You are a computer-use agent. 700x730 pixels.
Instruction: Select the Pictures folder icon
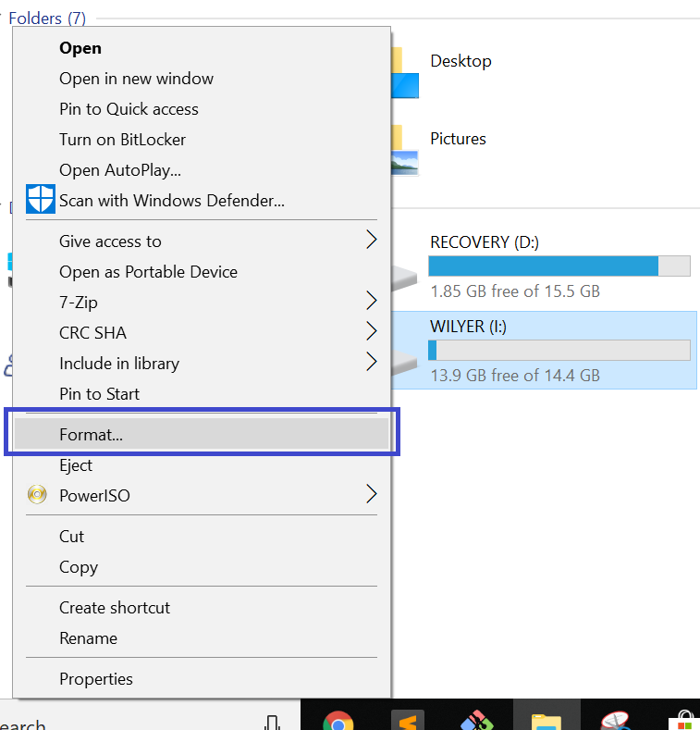[x=404, y=150]
